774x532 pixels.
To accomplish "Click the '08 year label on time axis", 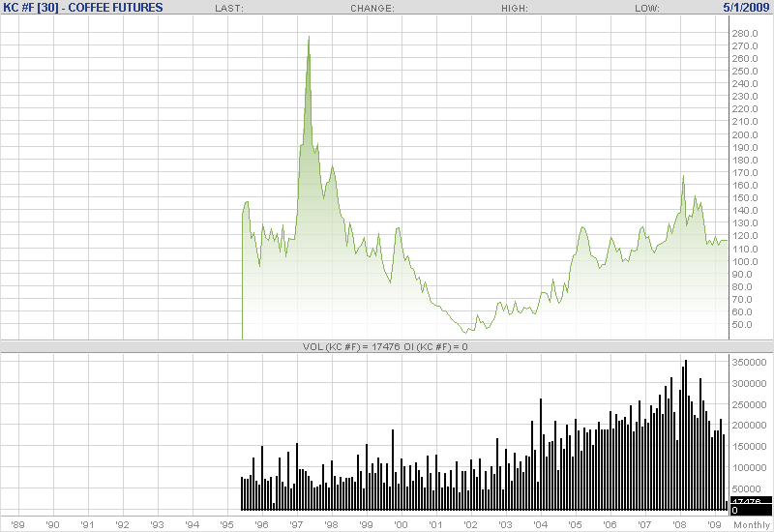I will 680,524.
